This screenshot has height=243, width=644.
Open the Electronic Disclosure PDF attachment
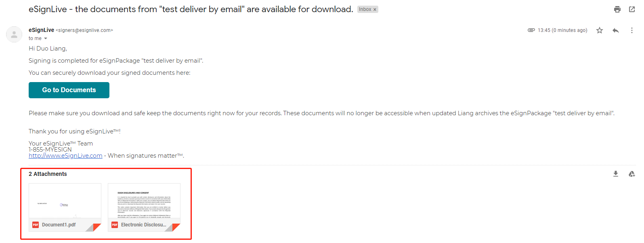pos(144,207)
